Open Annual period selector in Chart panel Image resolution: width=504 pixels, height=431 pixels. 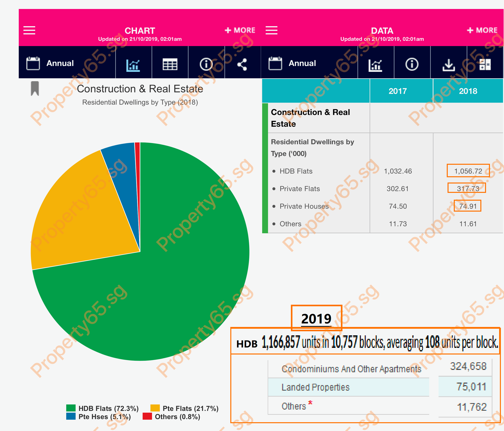(60, 63)
